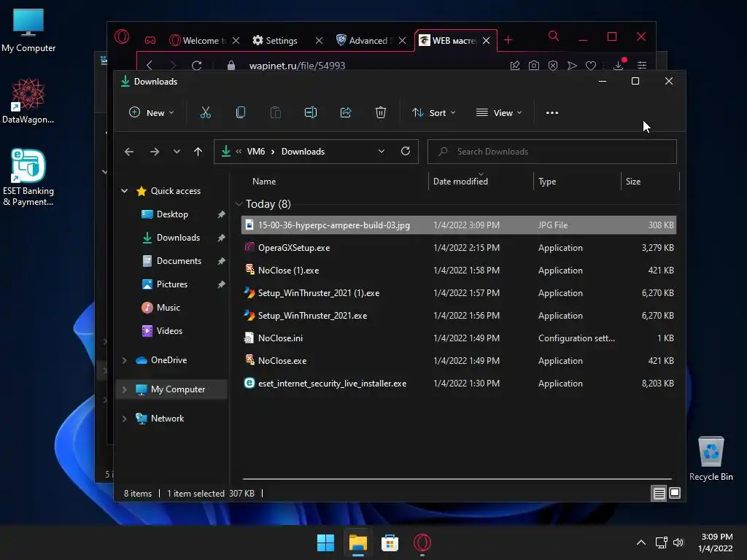747x560 pixels.
Task: Click the Windows Start button
Action: pyautogui.click(x=326, y=542)
